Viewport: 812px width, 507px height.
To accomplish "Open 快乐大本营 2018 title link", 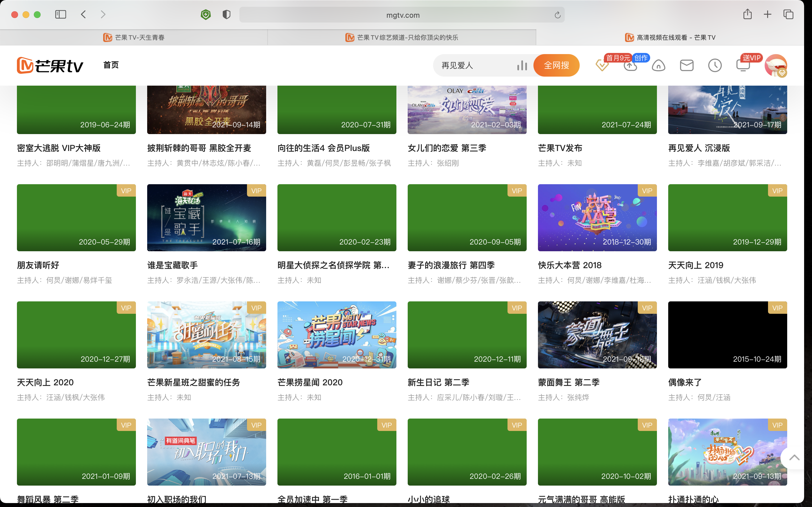I will click(570, 265).
